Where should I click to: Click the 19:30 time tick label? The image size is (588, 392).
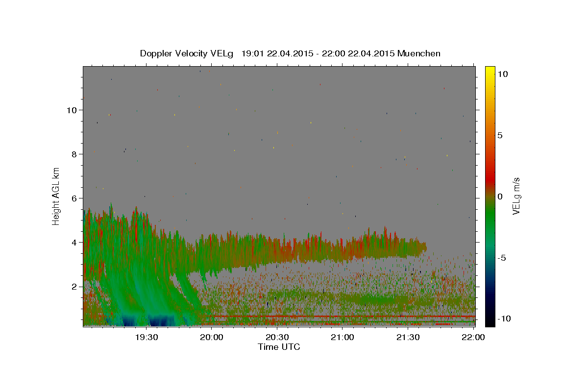pos(147,337)
